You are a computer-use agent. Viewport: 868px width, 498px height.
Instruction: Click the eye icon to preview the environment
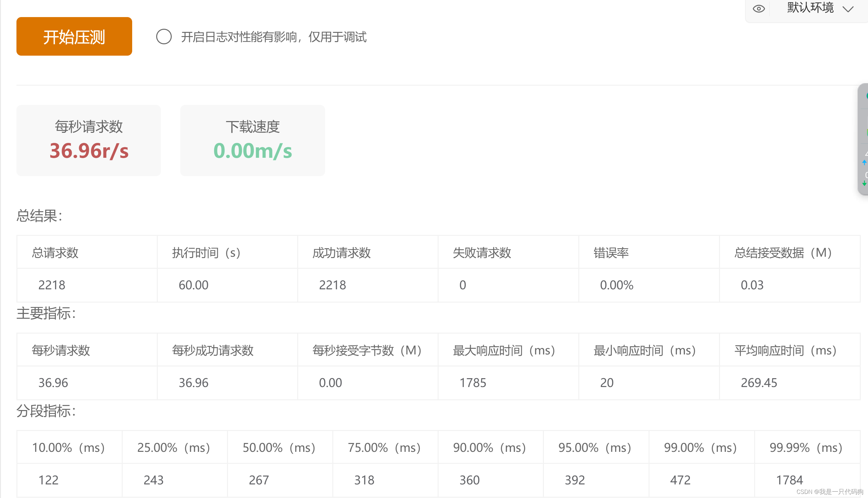(759, 9)
